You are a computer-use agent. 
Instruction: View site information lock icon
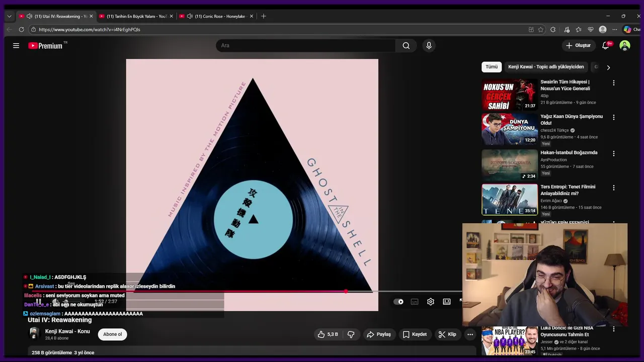[x=33, y=30]
